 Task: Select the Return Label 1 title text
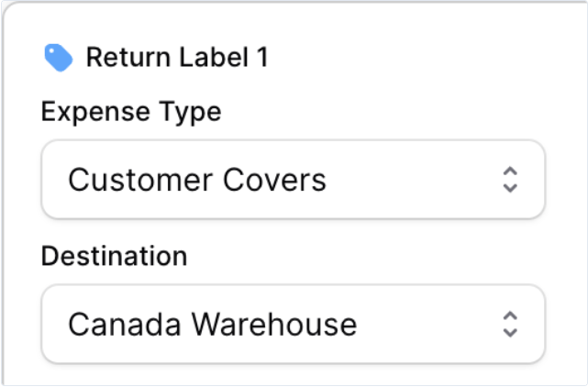[x=177, y=58]
